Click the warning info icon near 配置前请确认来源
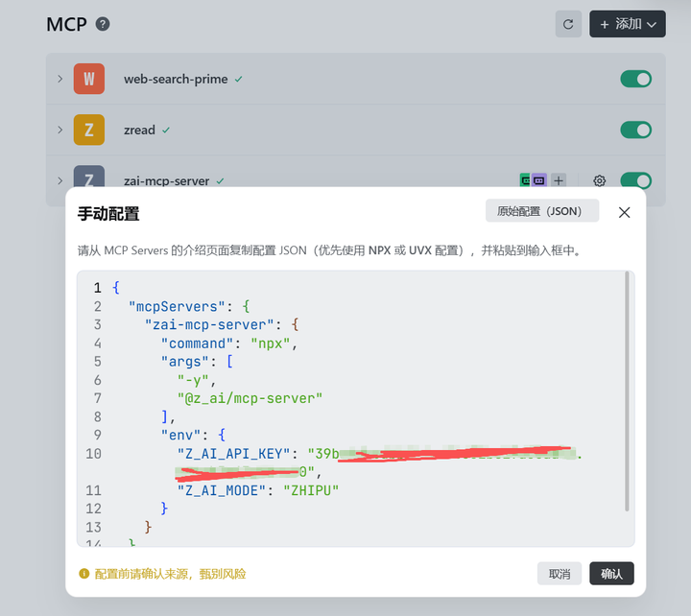The width and height of the screenshot is (691, 616). (83, 574)
